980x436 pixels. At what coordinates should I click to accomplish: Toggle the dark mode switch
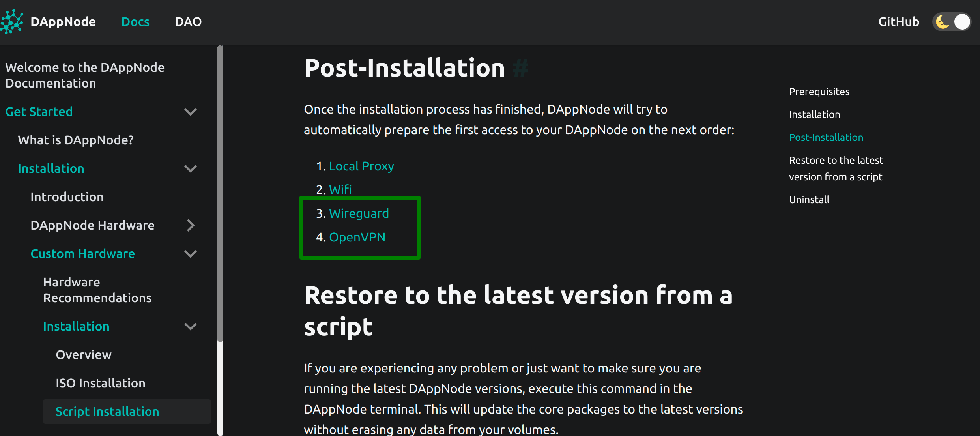coord(952,22)
